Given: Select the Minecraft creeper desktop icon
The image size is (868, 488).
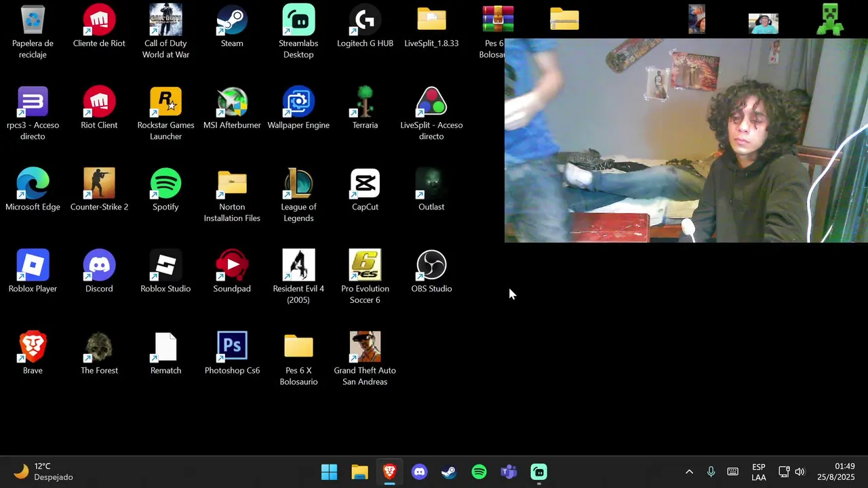Looking at the screenshot, I should coord(830,20).
